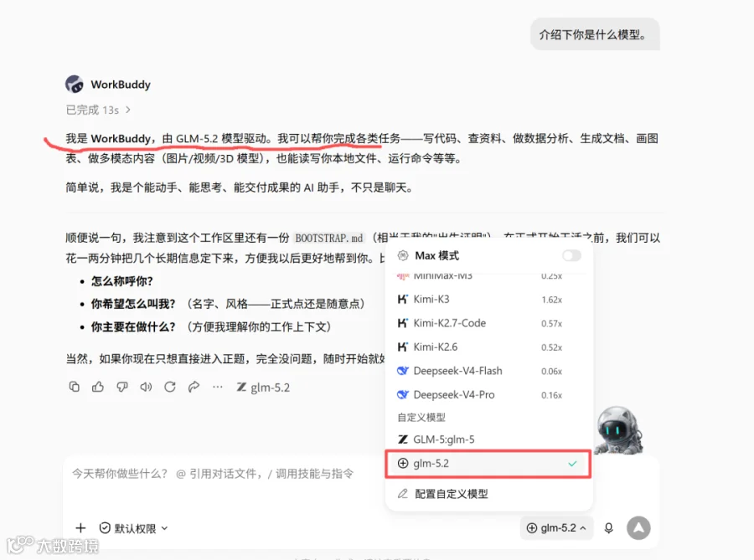The height and width of the screenshot is (560, 754).
Task: Click the plus attachment button
Action: click(80, 528)
